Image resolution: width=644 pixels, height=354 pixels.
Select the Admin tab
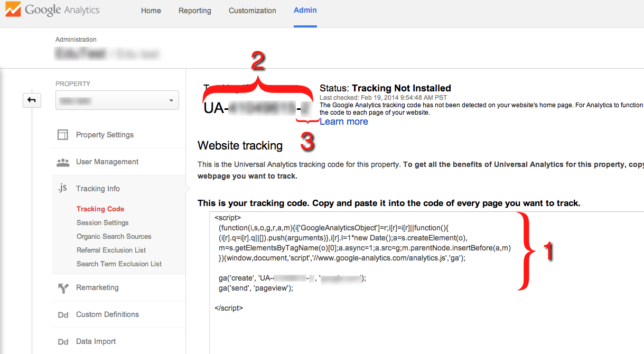pos(305,10)
